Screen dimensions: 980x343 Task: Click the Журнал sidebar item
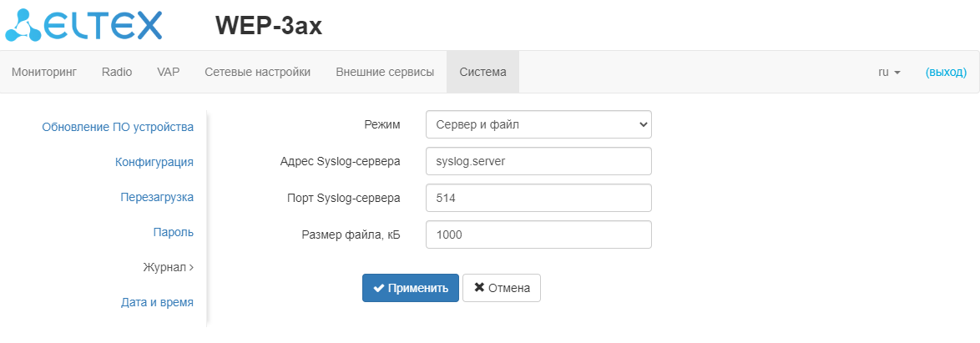(168, 267)
